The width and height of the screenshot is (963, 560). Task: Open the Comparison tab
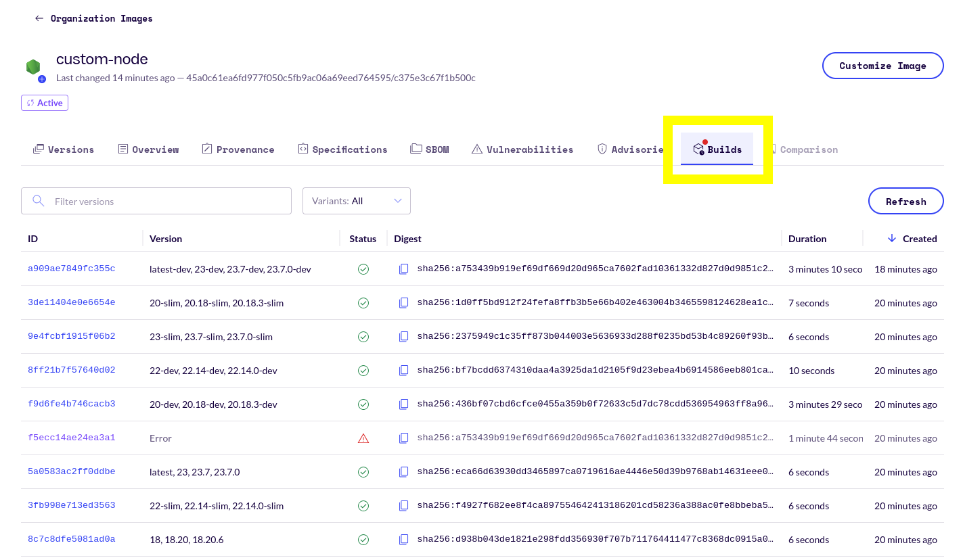(x=809, y=149)
